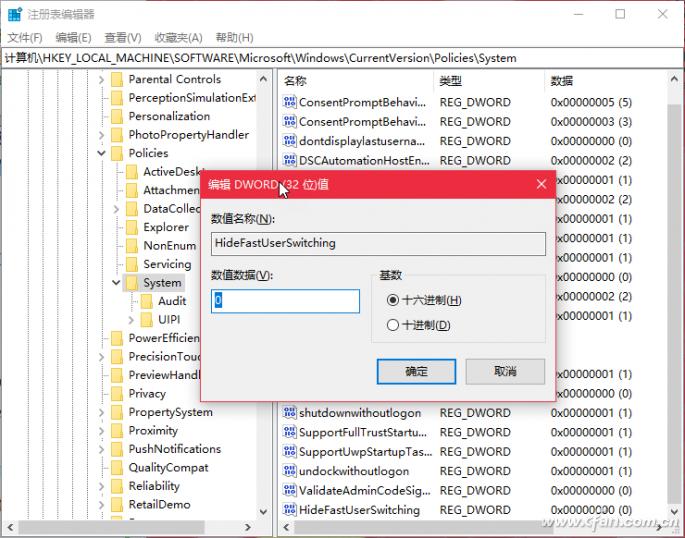
Task: Select the Policies folder icon
Action: pos(117,153)
